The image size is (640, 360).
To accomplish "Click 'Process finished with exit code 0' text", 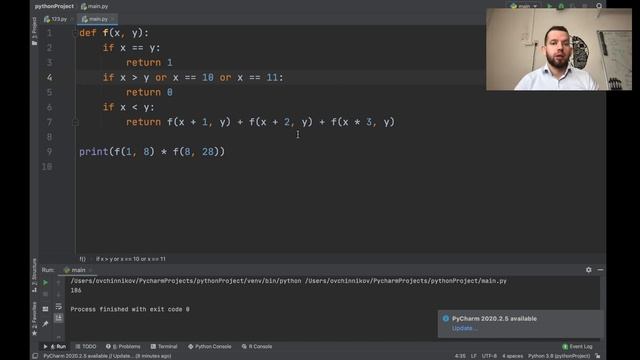I will point(130,309).
